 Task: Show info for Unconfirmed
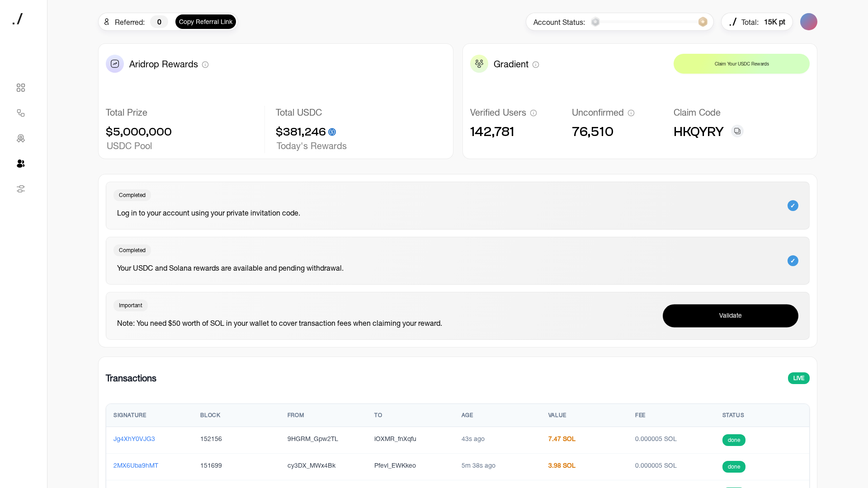[x=631, y=113]
